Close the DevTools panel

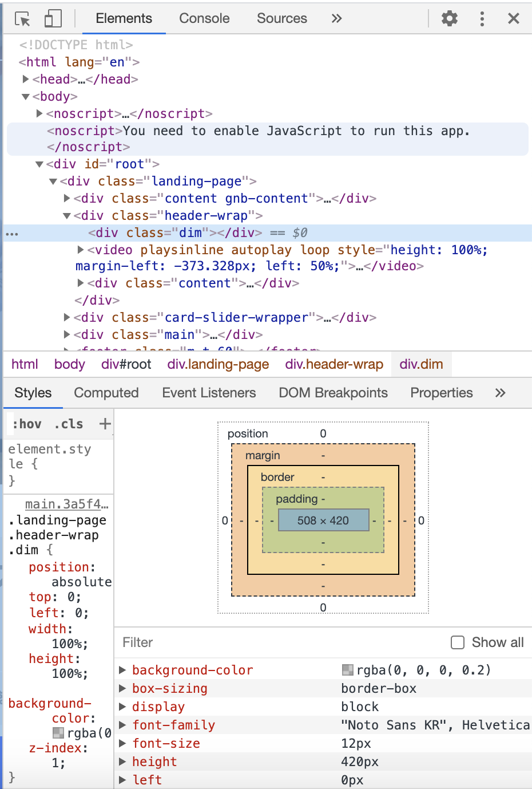click(x=514, y=18)
